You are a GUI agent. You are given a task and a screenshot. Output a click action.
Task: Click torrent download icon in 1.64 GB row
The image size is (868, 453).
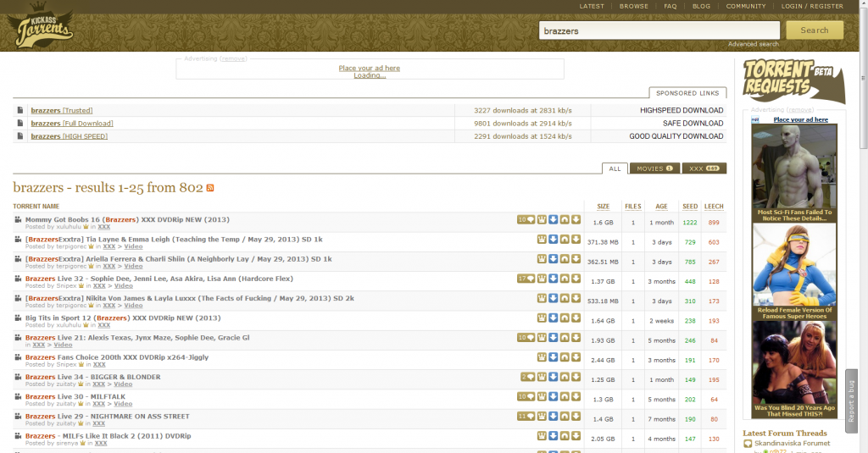click(576, 318)
